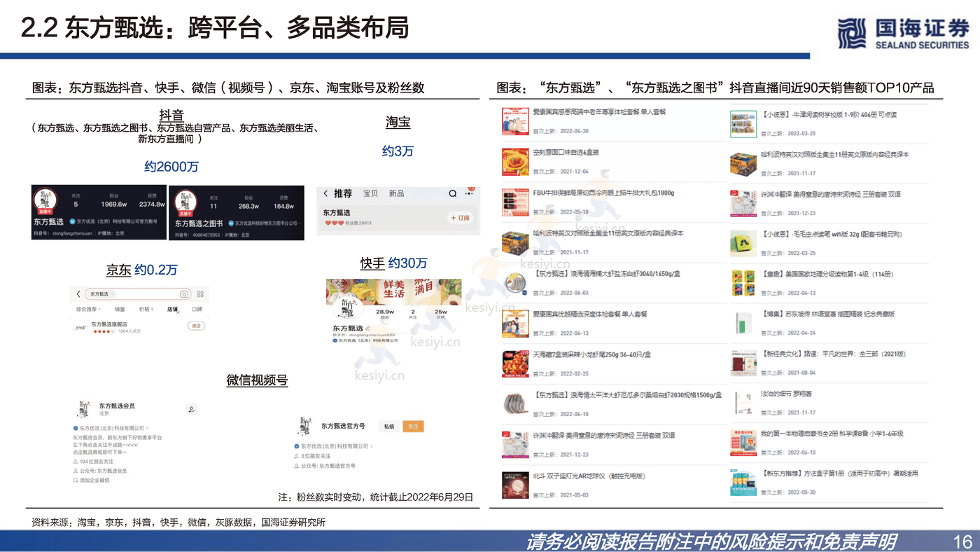Click the 1969.6w Douyin follower count
Viewport: 980px width, 552px height.
[x=114, y=205]
